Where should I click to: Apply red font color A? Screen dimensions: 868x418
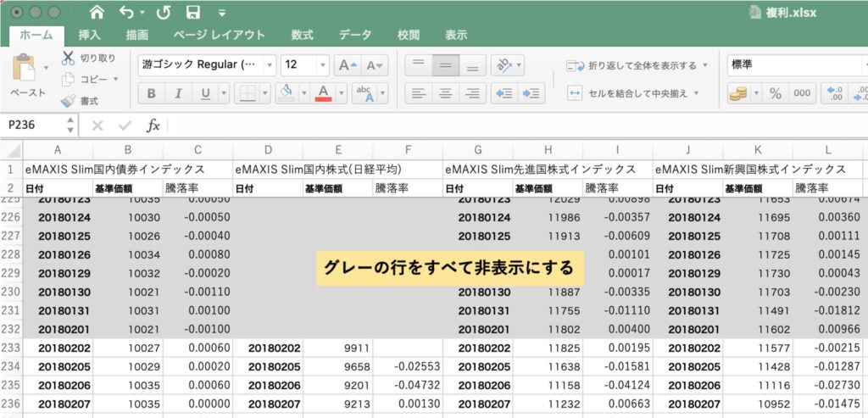point(324,93)
